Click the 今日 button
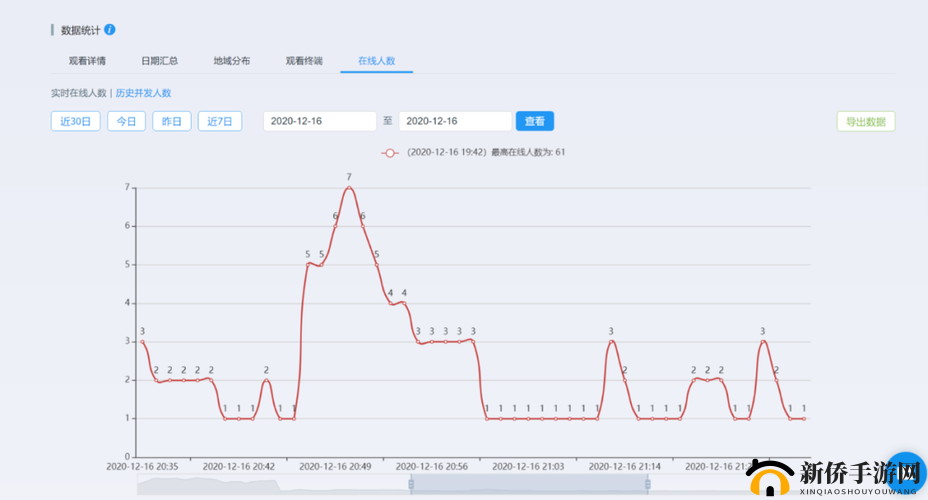This screenshot has height=500, width=928. (126, 121)
